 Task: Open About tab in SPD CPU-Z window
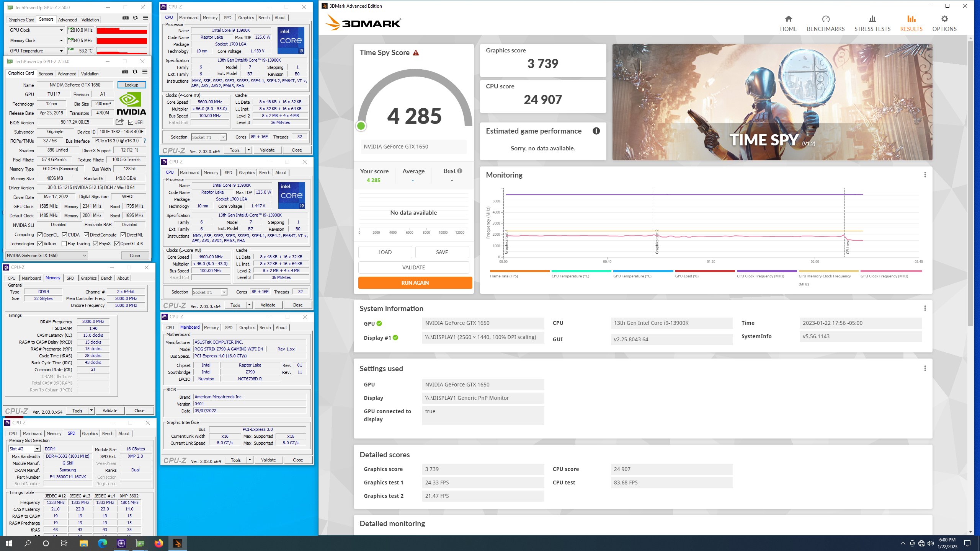124,434
